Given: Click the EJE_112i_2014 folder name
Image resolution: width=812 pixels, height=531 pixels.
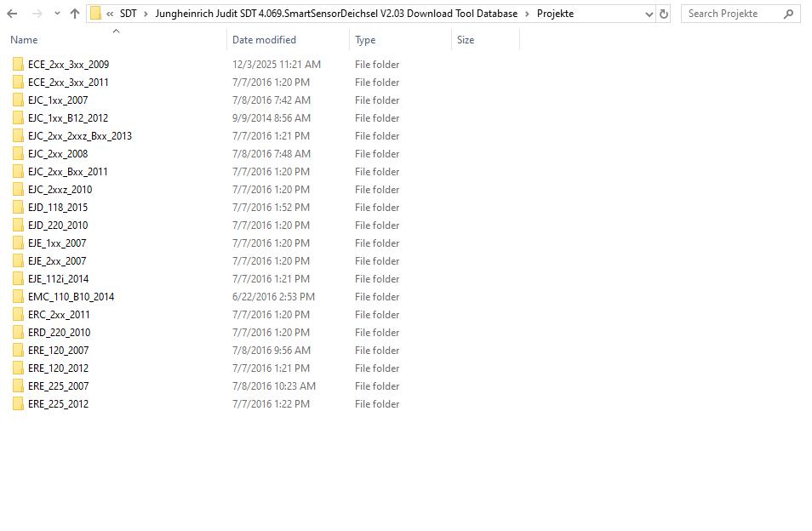Looking at the screenshot, I should tap(58, 279).
